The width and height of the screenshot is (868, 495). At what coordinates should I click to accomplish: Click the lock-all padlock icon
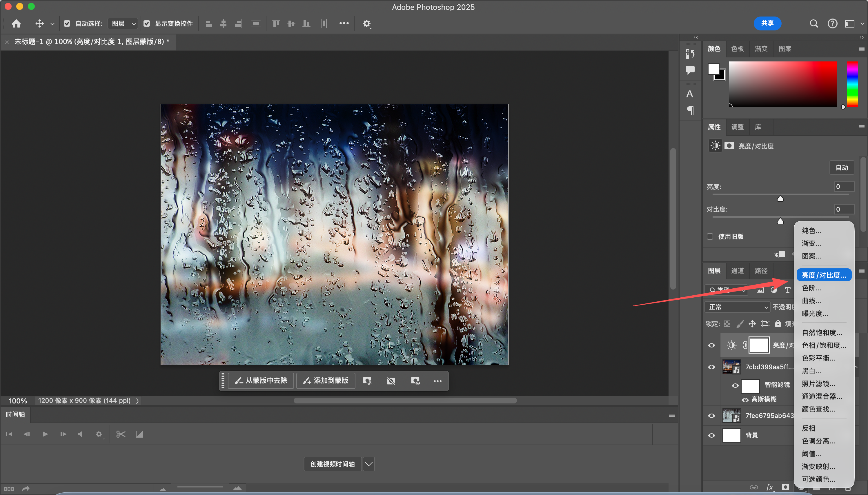coord(778,324)
